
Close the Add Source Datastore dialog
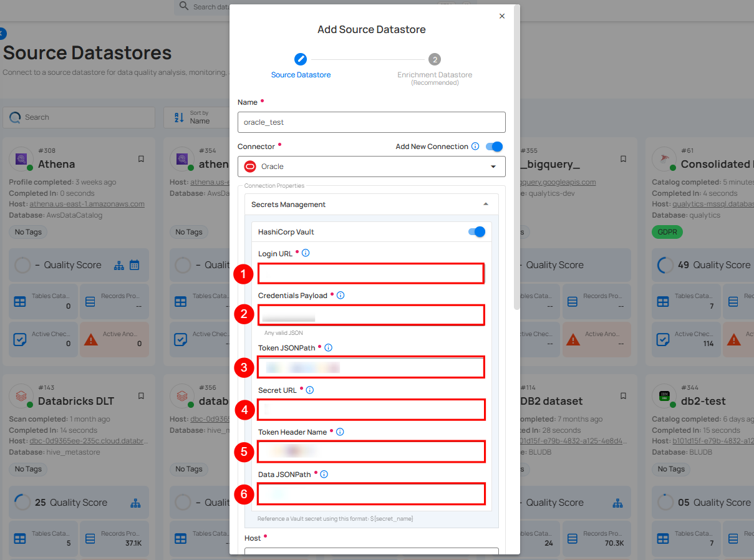pyautogui.click(x=502, y=16)
